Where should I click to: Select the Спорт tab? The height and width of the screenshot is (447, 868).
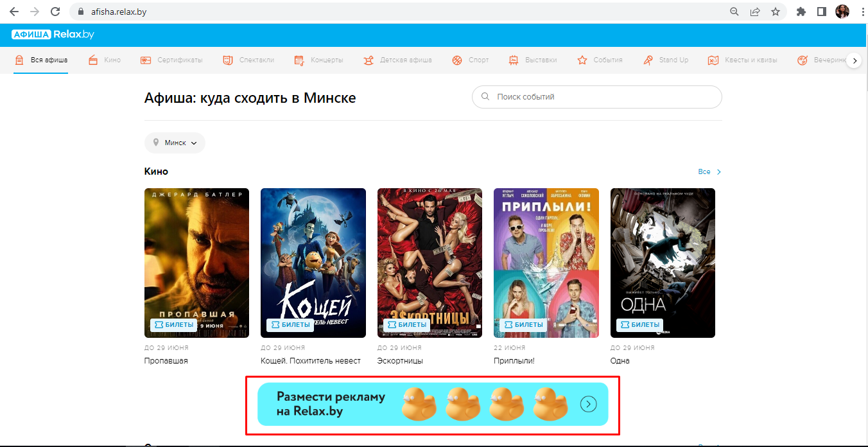coord(471,60)
